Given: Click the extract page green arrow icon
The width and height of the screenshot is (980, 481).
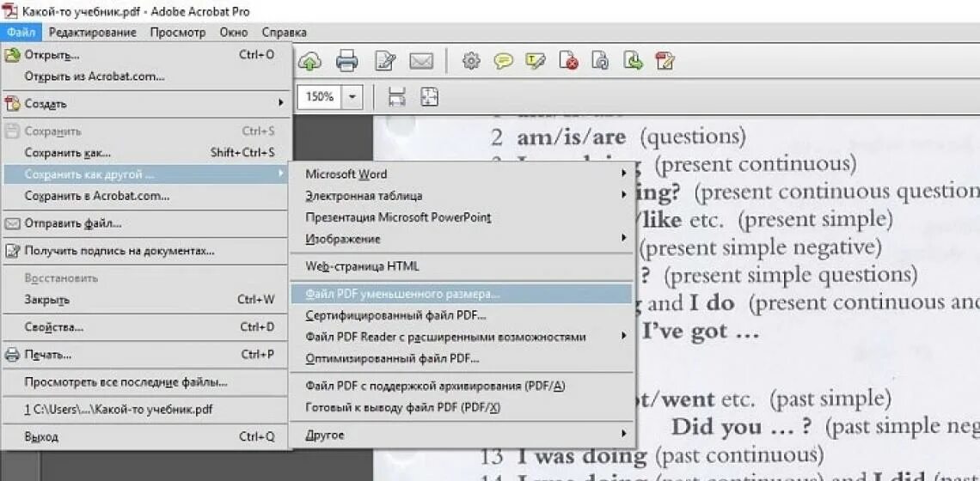Looking at the screenshot, I should coord(634,61).
